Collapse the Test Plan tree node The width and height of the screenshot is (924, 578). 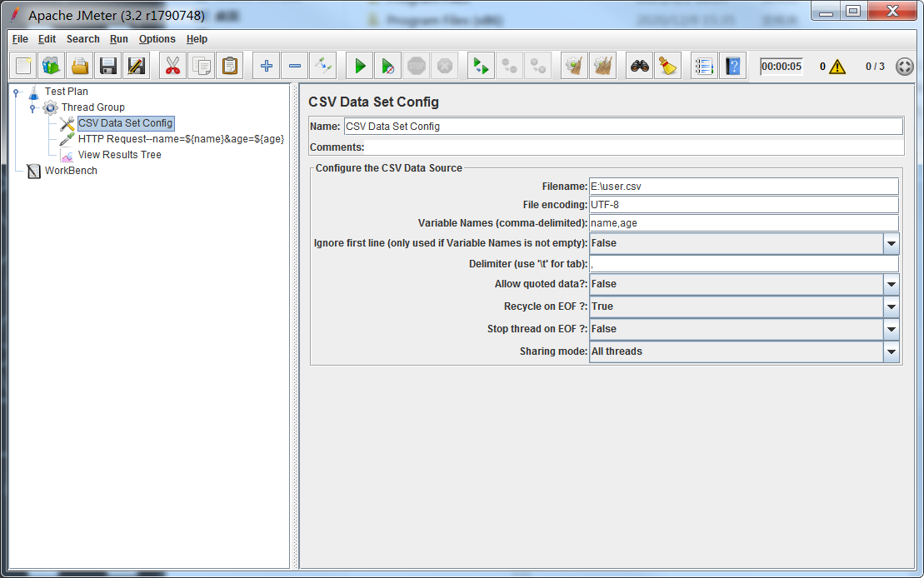point(17,92)
